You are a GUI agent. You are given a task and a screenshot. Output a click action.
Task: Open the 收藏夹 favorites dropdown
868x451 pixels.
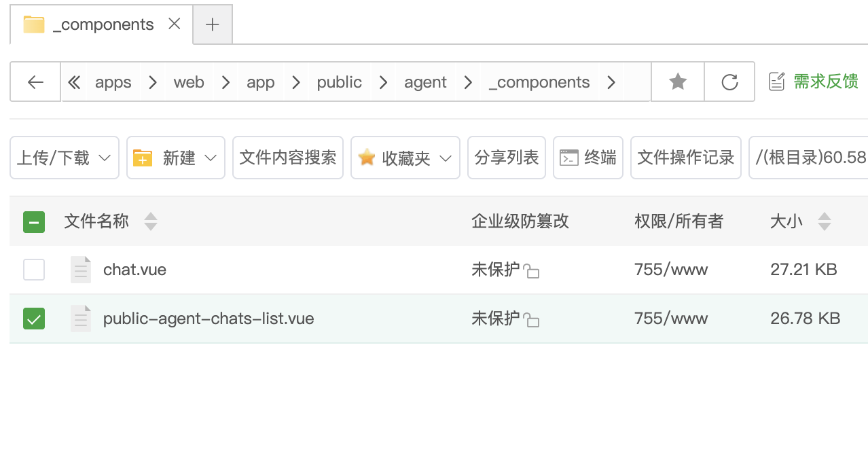tap(405, 158)
